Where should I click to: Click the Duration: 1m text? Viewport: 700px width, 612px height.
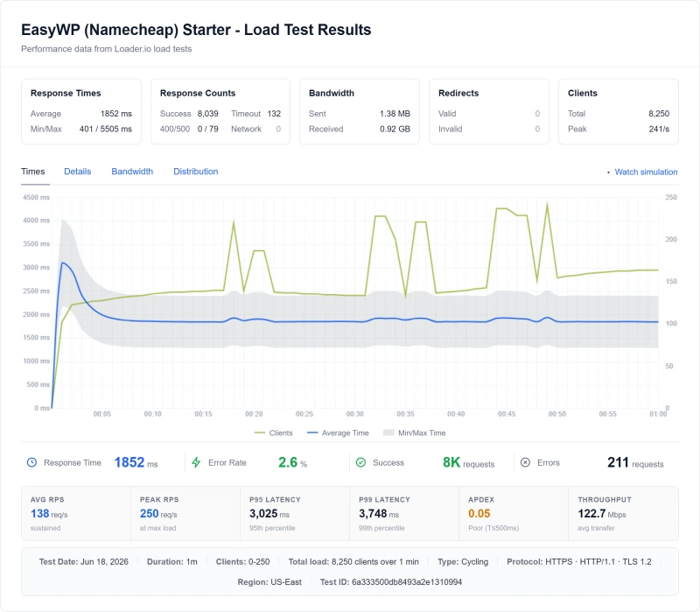[171, 561]
